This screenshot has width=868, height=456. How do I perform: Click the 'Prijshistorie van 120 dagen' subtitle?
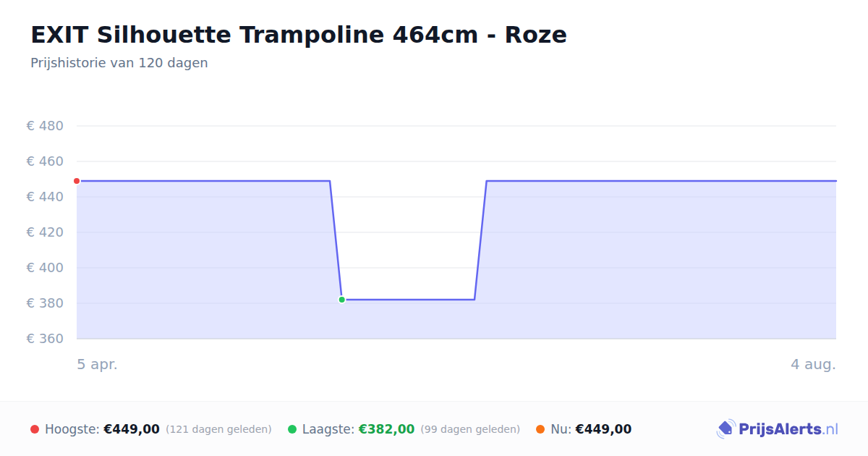point(119,63)
